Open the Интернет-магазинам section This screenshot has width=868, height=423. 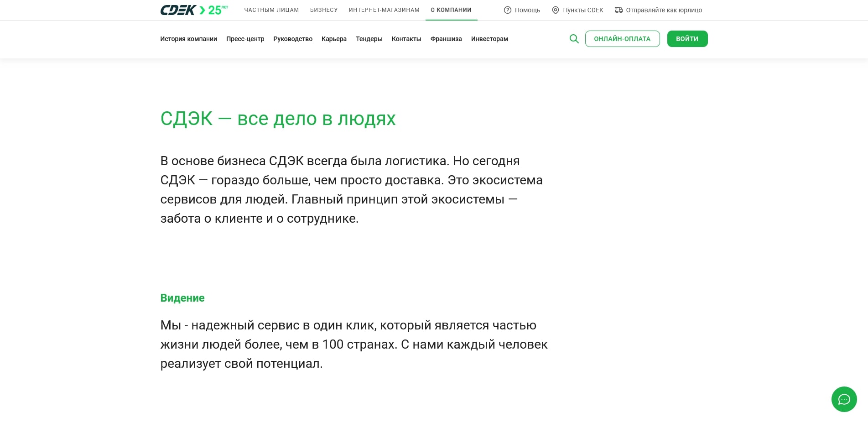[x=384, y=10]
